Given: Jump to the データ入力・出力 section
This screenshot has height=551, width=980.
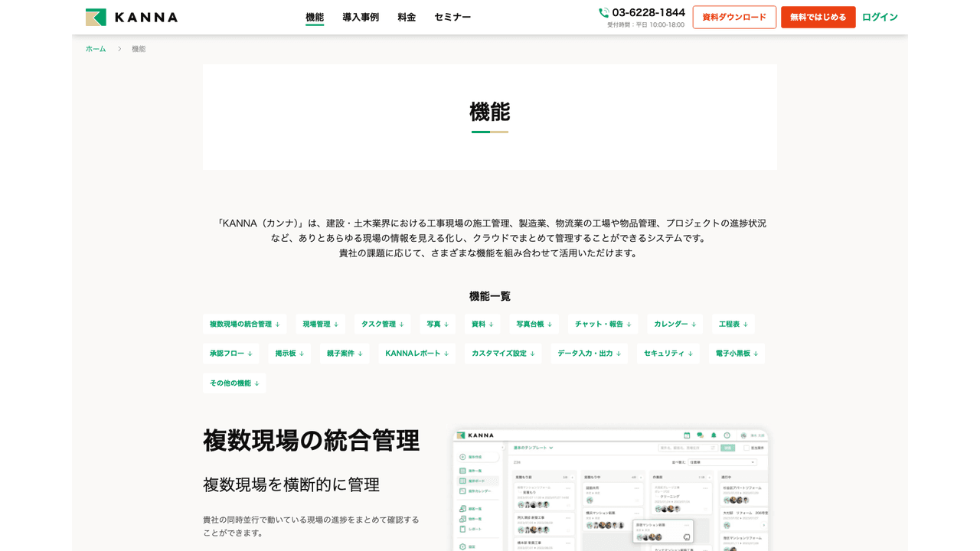Looking at the screenshot, I should pyautogui.click(x=590, y=354).
